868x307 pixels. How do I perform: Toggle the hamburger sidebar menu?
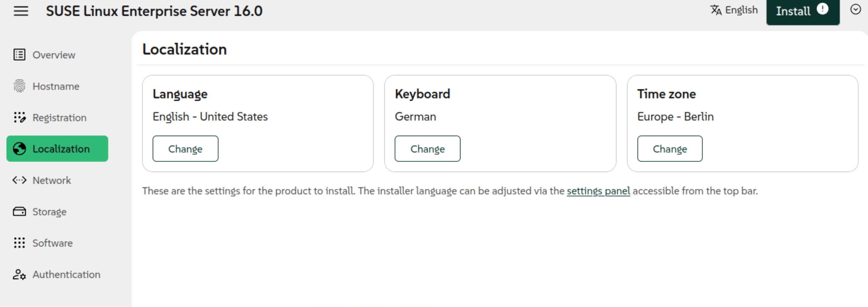click(21, 11)
